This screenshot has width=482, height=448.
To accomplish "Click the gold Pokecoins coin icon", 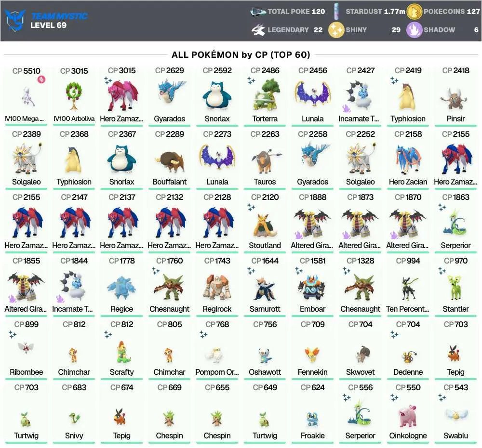I will click(415, 12).
